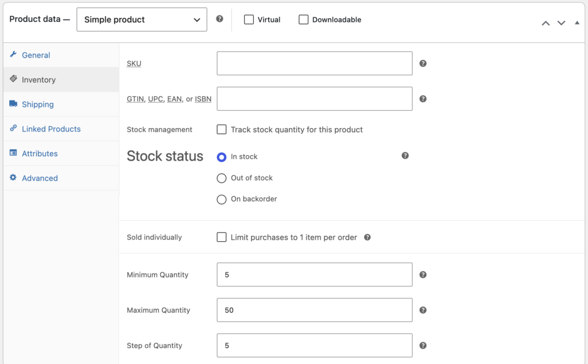The image size is (588, 364).
Task: Click the truck icon beside Shipping
Action: (x=13, y=103)
